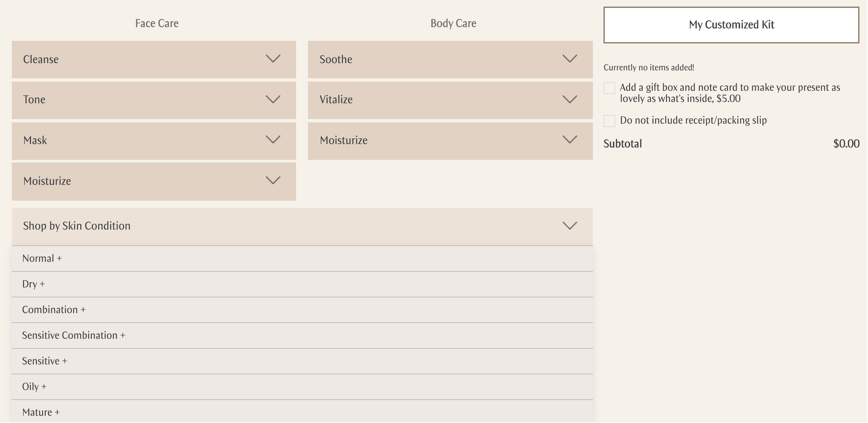Expand Sensitive Combination + skin condition

302,336
